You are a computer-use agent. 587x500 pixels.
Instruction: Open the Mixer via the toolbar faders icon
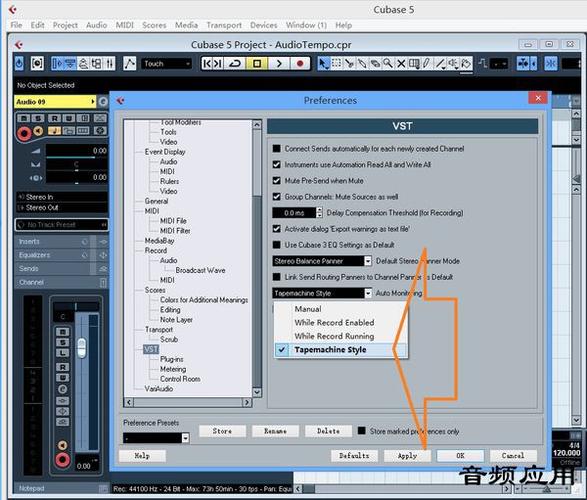point(109,64)
